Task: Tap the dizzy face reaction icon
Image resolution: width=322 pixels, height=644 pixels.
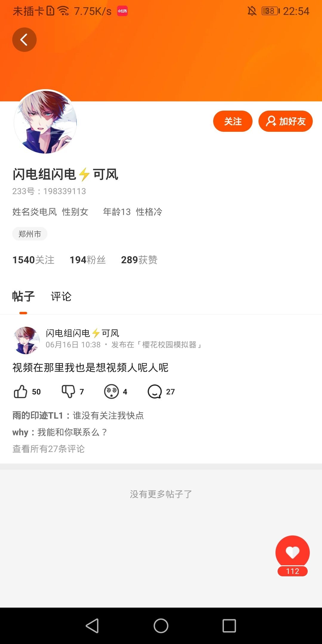Action: [x=111, y=391]
